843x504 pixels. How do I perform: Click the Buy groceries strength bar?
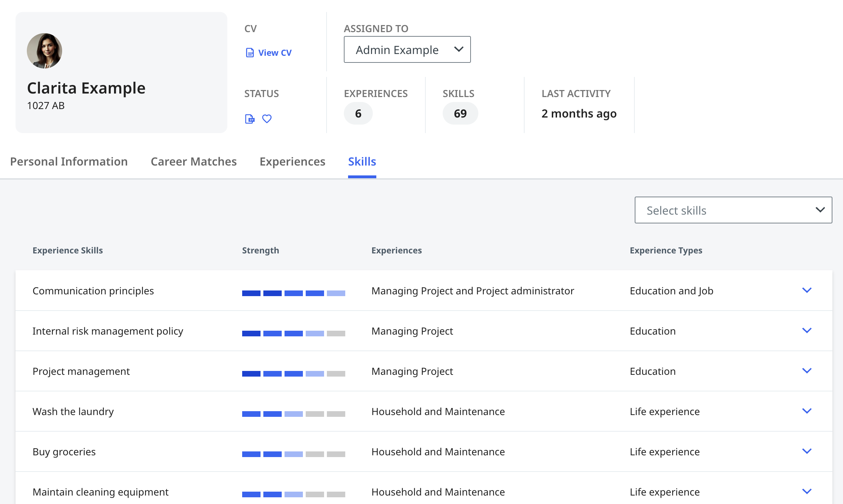coord(294,454)
